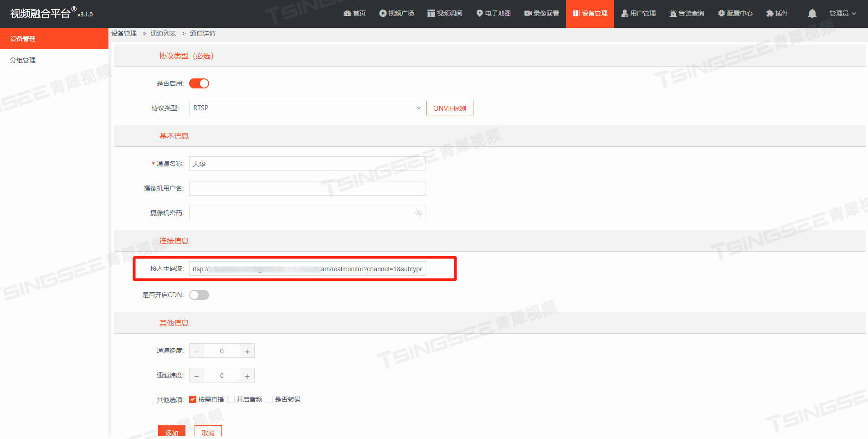The width and height of the screenshot is (868, 439).
Task: Click the ONVIF探测 button
Action: pos(450,108)
